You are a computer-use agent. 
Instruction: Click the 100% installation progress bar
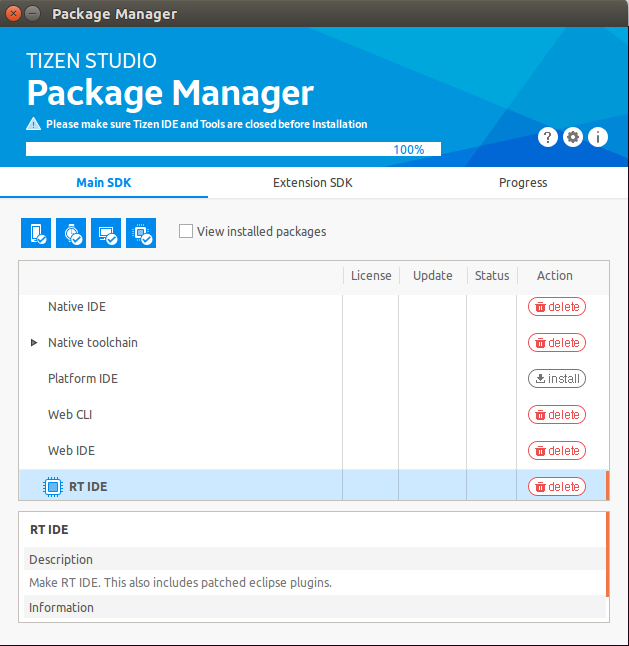233,149
